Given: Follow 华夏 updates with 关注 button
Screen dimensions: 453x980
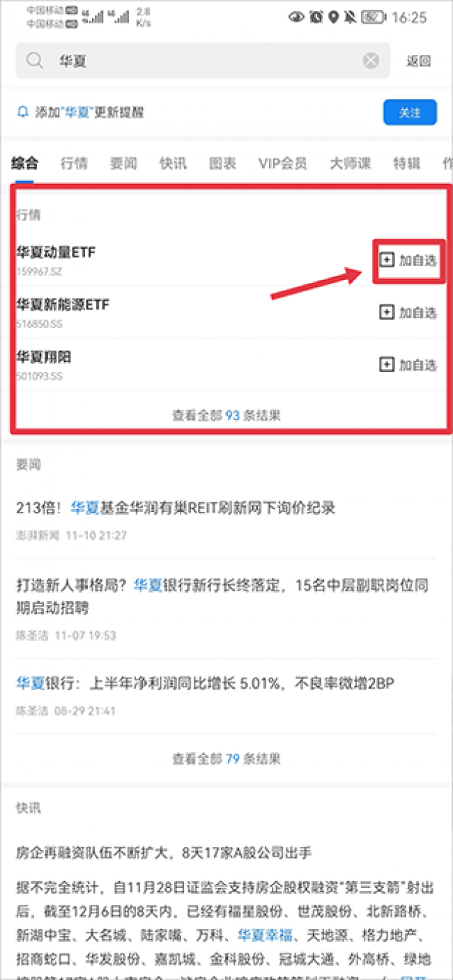Looking at the screenshot, I should point(410,112).
